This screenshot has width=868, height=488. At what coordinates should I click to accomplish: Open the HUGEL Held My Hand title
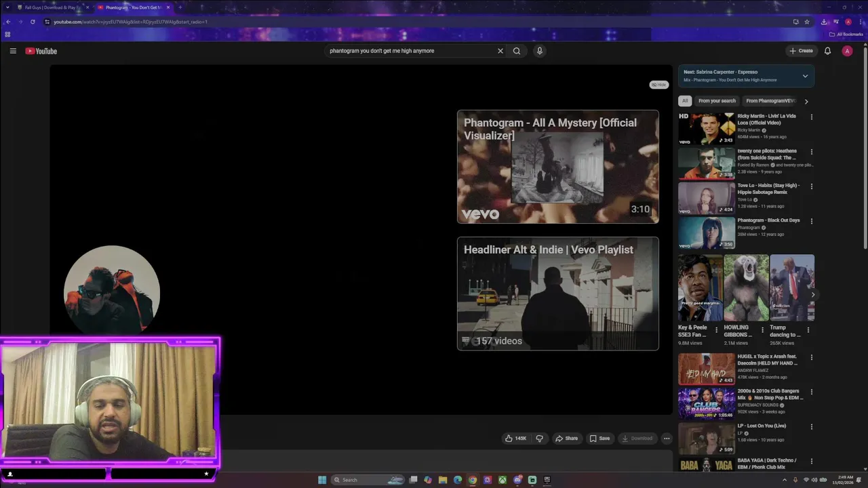click(x=768, y=360)
